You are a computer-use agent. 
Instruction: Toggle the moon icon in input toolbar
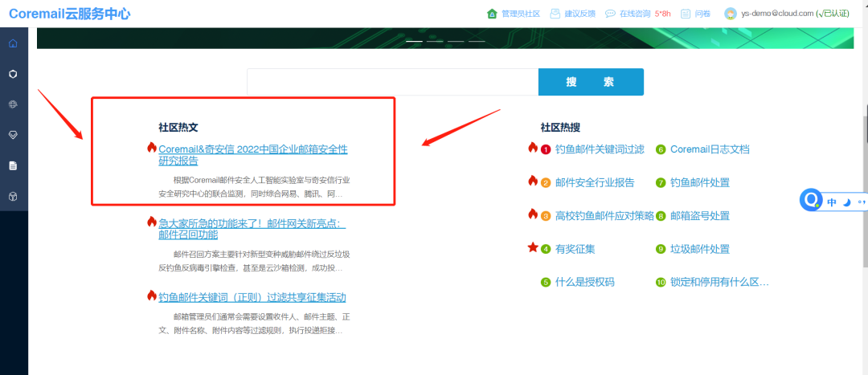click(846, 202)
